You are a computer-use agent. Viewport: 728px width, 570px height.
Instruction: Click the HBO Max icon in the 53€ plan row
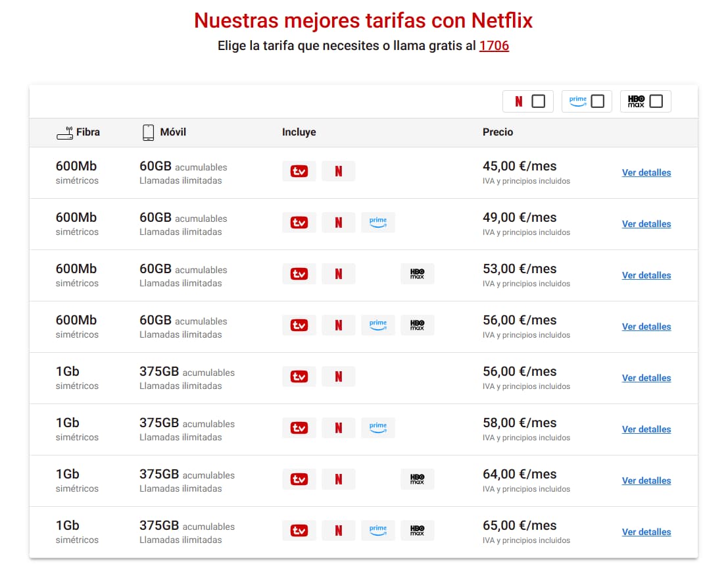coord(418,274)
